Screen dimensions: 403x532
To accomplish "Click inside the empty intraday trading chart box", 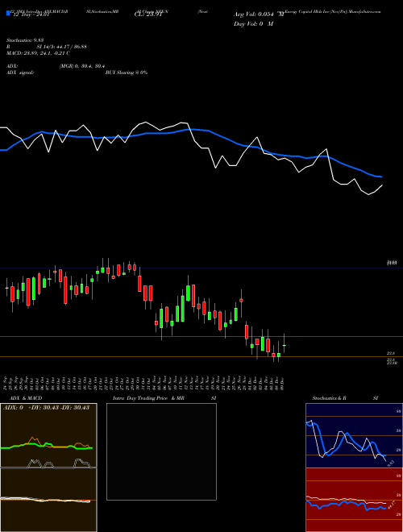I will pyautogui.click(x=161, y=451).
